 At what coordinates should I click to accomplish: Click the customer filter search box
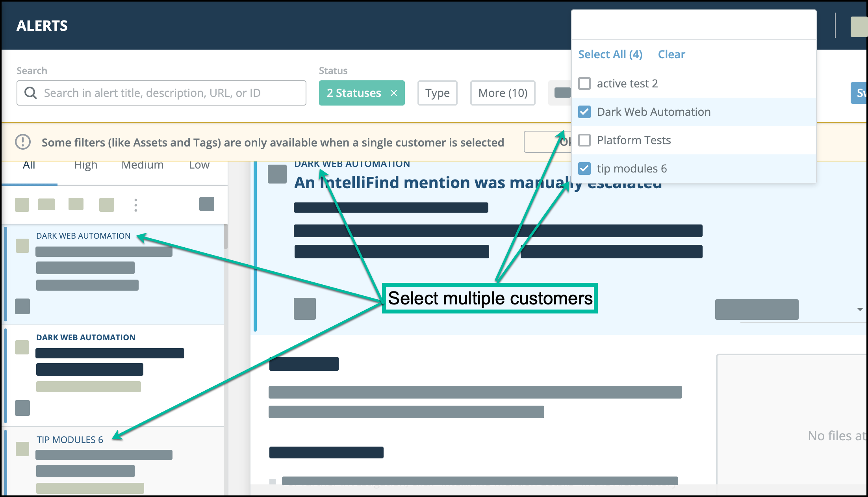click(693, 25)
